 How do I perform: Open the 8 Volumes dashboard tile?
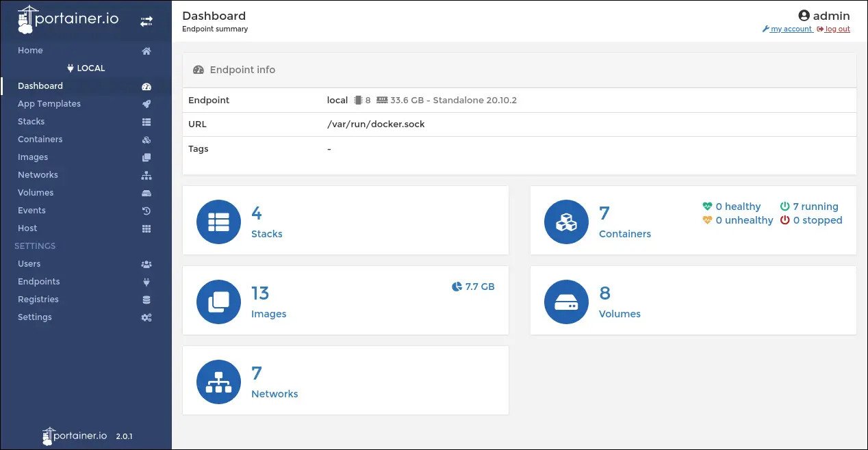[693, 300]
